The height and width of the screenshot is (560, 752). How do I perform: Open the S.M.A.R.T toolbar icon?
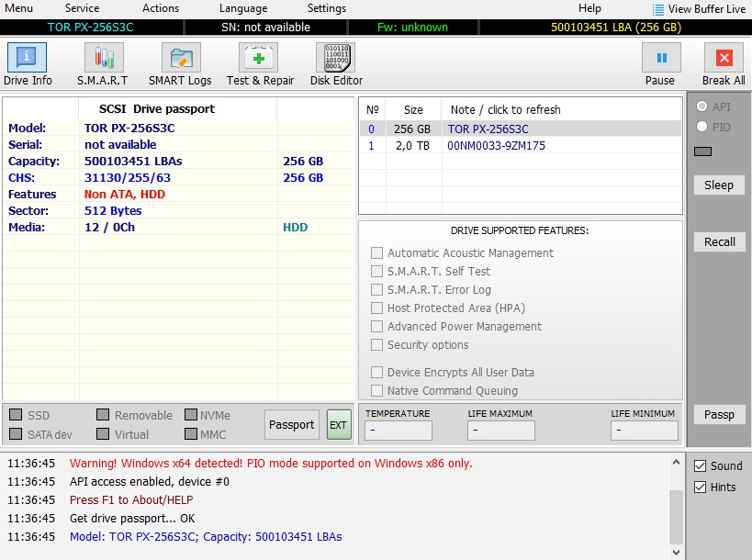pyautogui.click(x=103, y=64)
